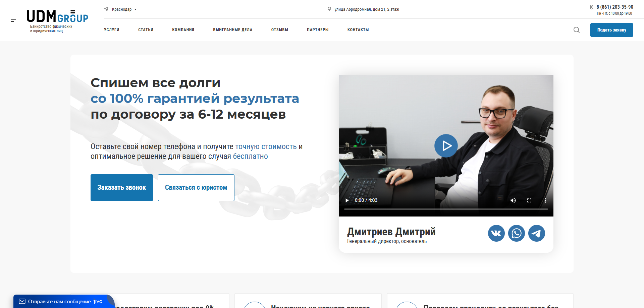The height and width of the screenshot is (308, 644).
Task: Click the video time 0:00 / 4:03
Action: pos(366,200)
